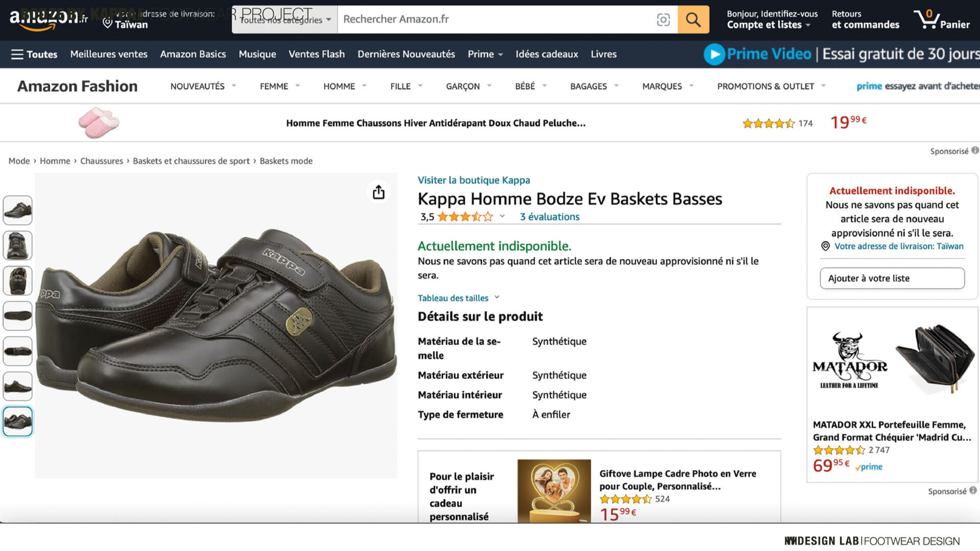This screenshot has width=980, height=551.
Task: Open the camera visual search icon
Action: [x=663, y=19]
